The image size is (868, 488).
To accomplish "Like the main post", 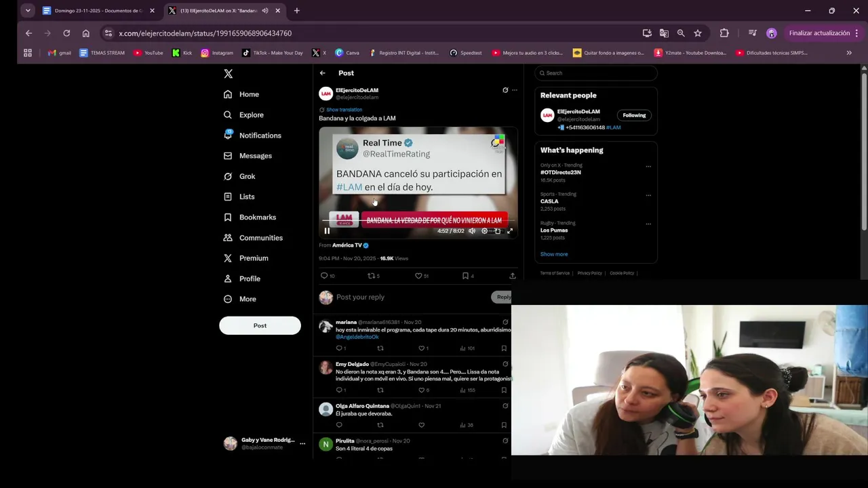I will 418,276.
